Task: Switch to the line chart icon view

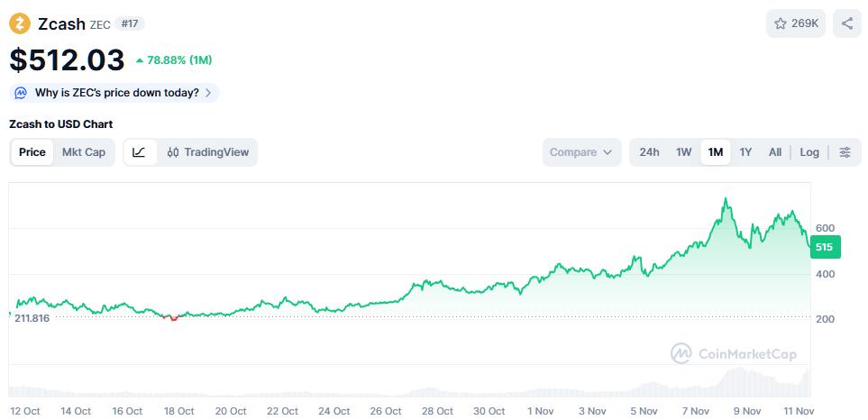Action: (x=139, y=152)
